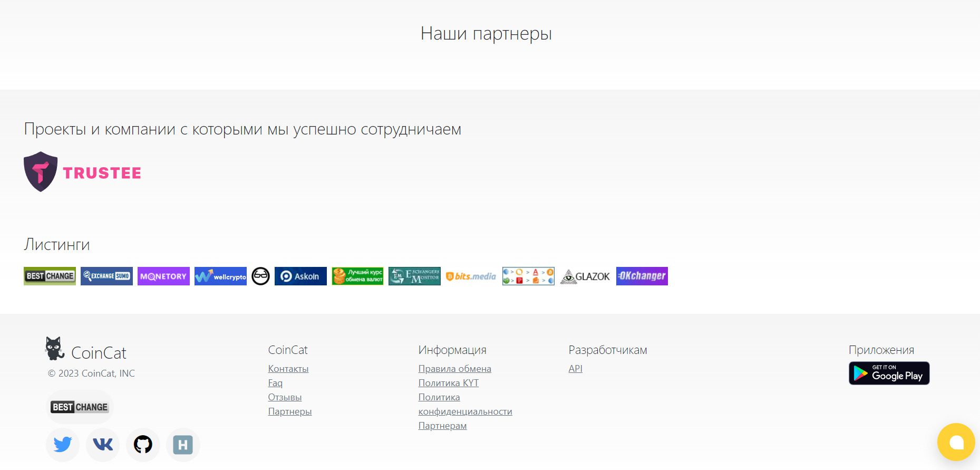Go to the Партнерам link

(443, 426)
